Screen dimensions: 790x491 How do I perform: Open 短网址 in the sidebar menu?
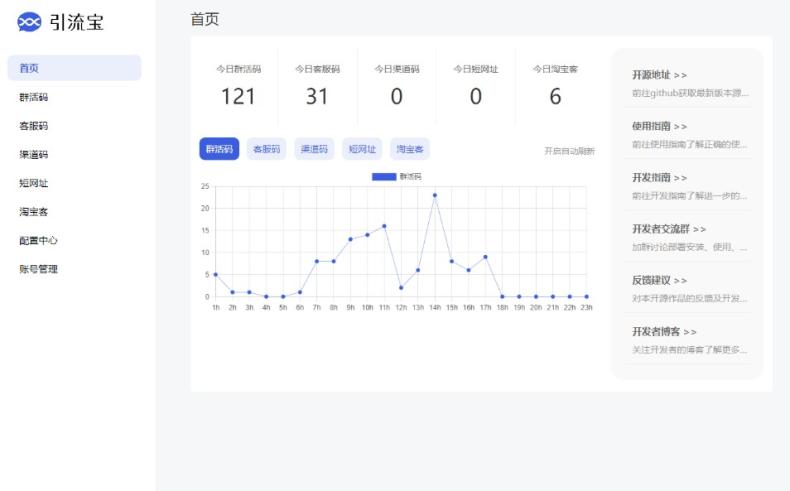tap(34, 183)
